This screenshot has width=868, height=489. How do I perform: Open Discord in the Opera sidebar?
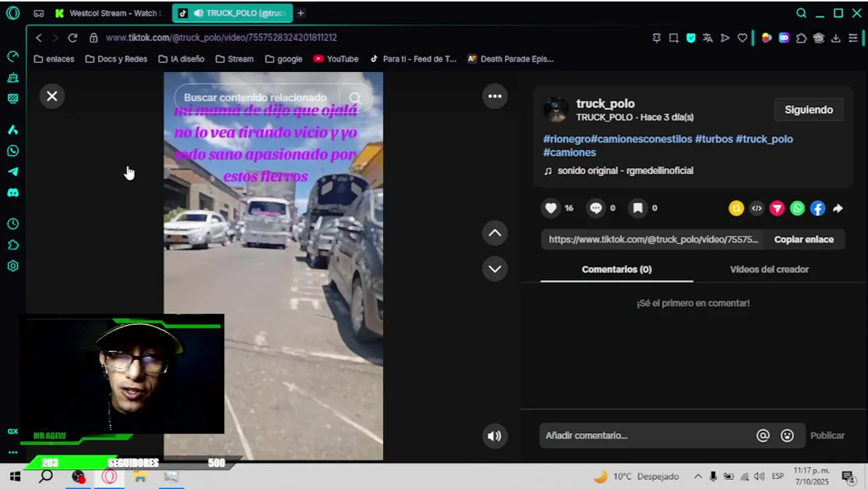(12, 193)
